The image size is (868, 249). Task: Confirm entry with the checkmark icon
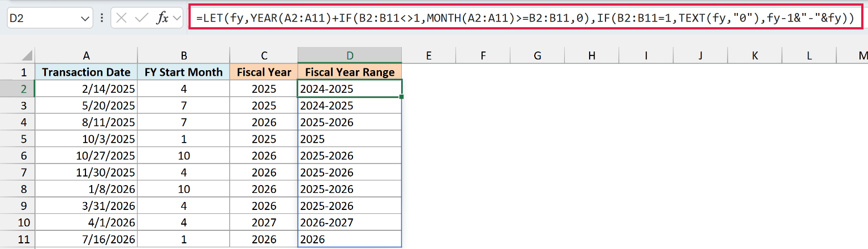tap(141, 18)
